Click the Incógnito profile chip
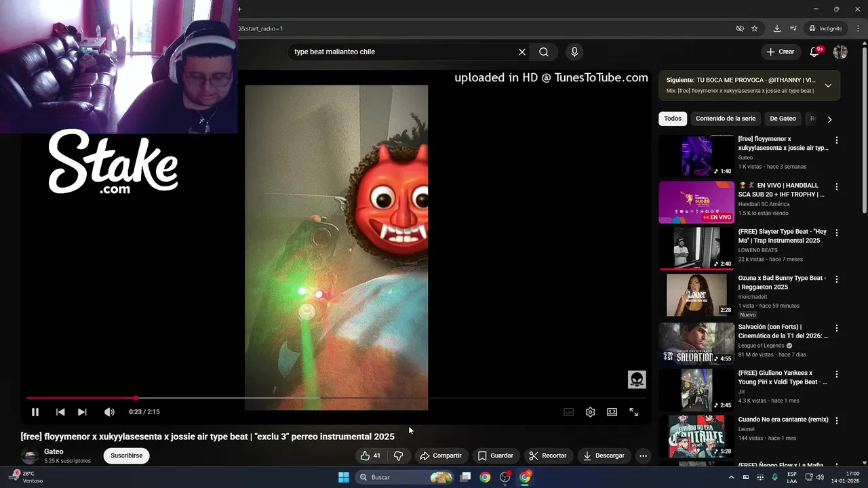 click(825, 28)
